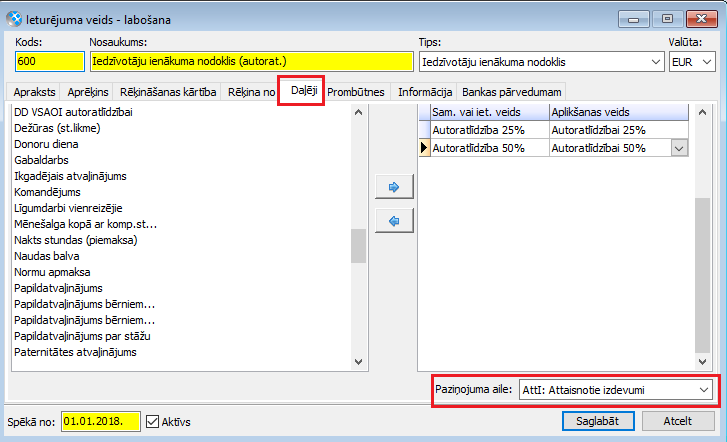Screen dimensions: 727x442
Task: Cancel editing with Atcelt button
Action: pos(677,421)
